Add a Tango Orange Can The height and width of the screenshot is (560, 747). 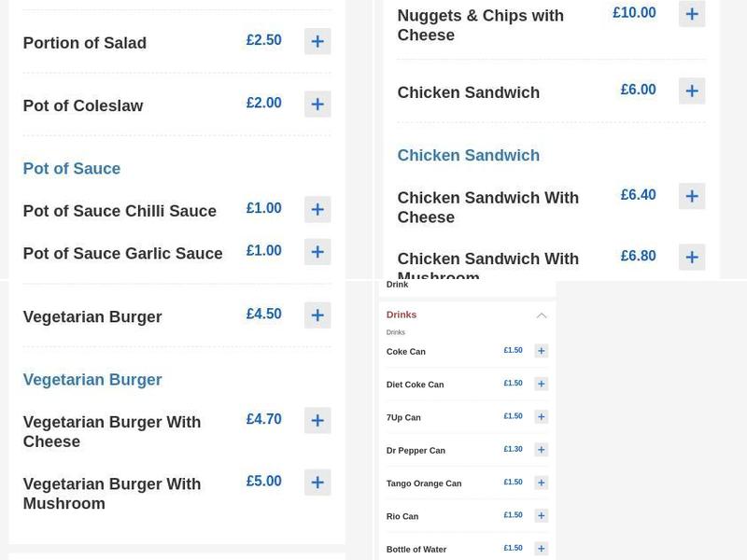pyautogui.click(x=541, y=483)
